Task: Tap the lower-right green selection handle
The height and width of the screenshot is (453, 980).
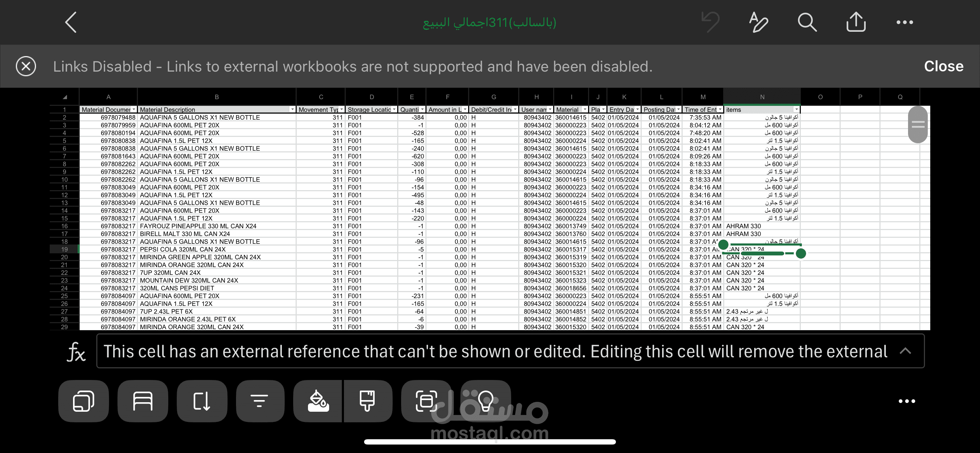Action: [x=801, y=253]
